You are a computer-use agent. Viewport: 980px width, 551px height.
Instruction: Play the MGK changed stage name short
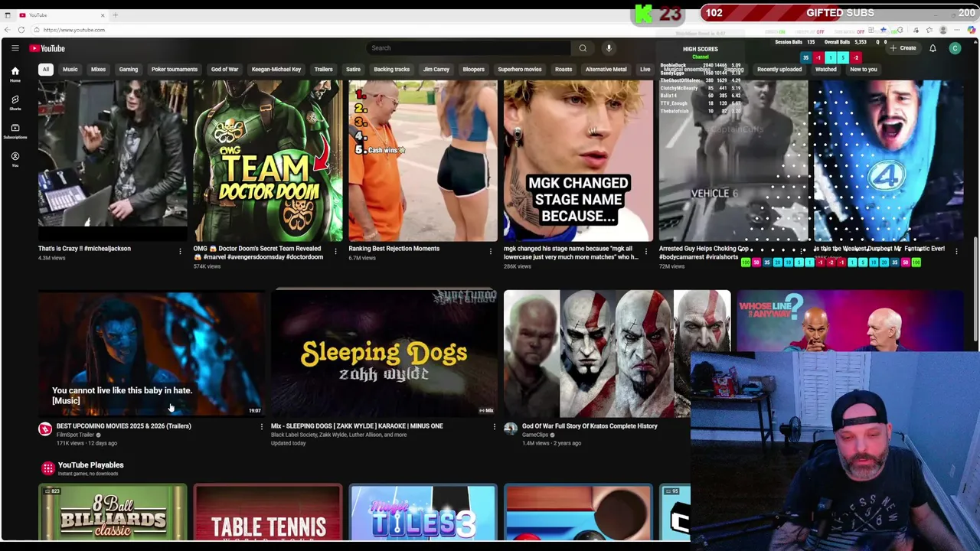tap(578, 161)
